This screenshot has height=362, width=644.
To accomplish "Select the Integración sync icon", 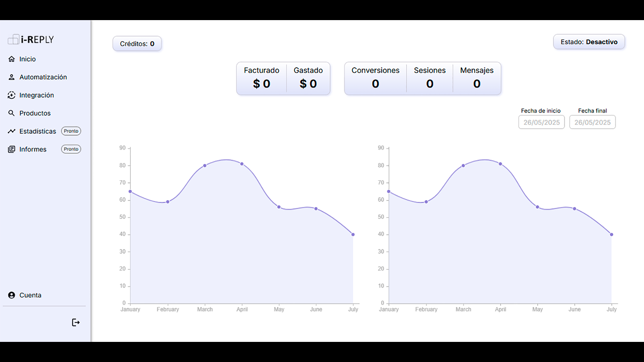I will click(x=12, y=95).
